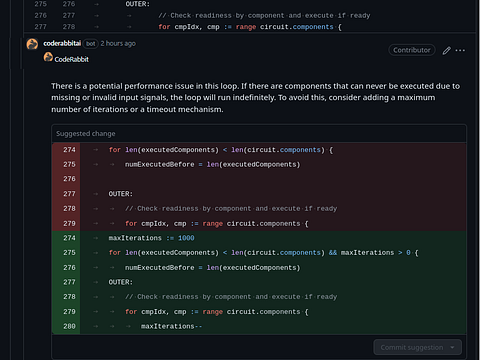480x360 pixels.
Task: Open the coderabbitai username link
Action: tap(62, 43)
